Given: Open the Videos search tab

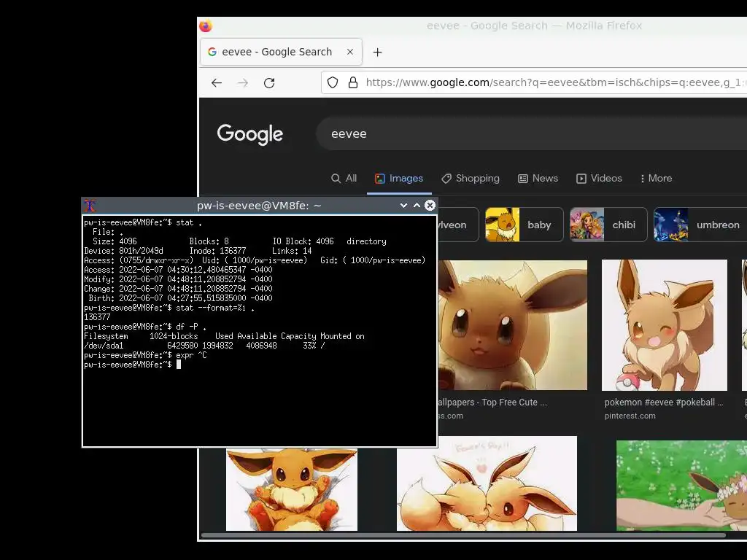Looking at the screenshot, I should (600, 178).
